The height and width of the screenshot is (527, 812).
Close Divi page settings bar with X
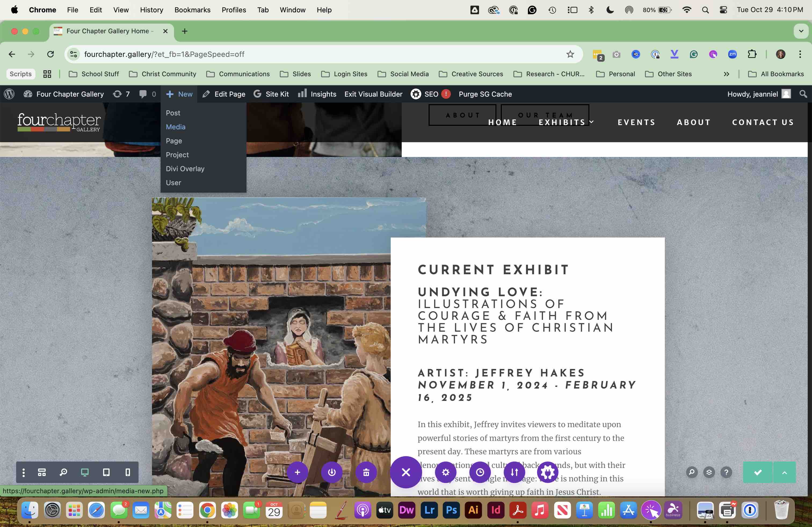click(x=406, y=473)
